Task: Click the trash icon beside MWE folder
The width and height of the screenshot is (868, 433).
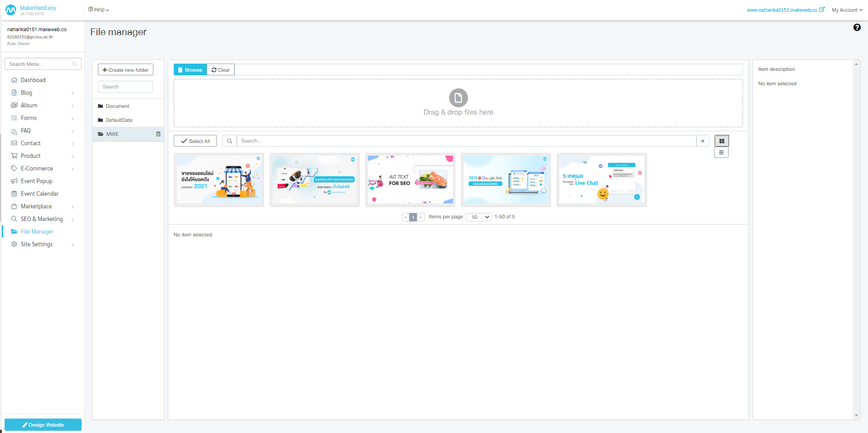Action: coord(158,134)
